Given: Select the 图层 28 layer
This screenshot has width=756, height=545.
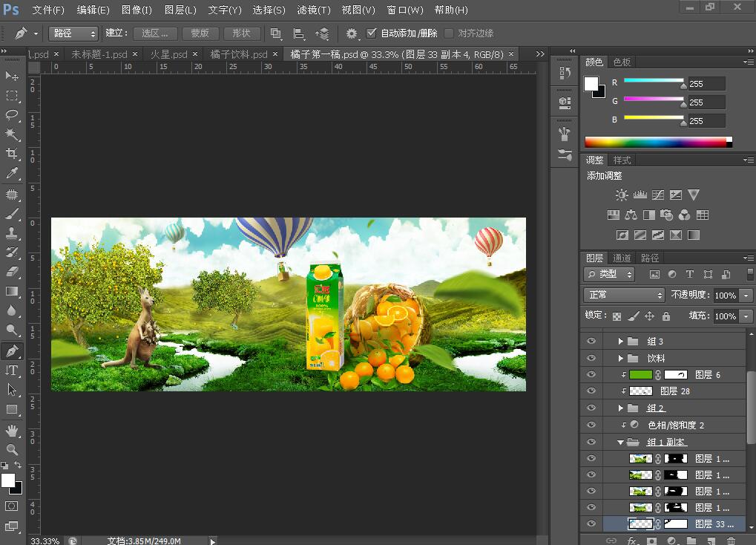Looking at the screenshot, I should point(674,391).
